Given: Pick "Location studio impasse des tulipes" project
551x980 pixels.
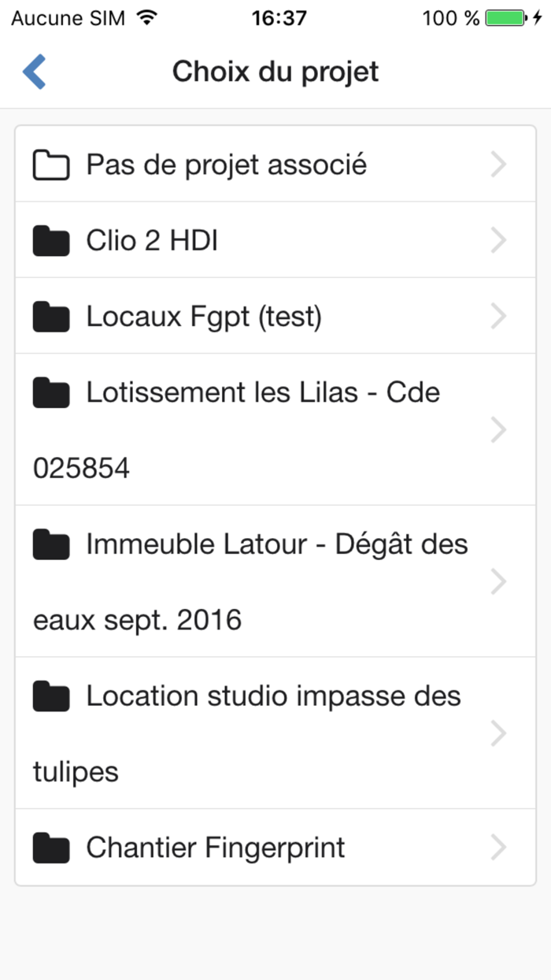Looking at the screenshot, I should coord(272,696).
